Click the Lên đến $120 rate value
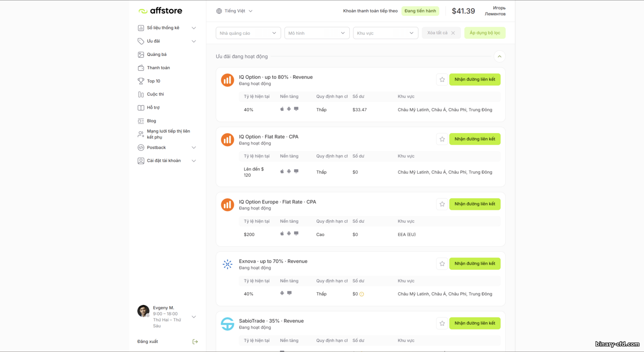 [254, 172]
